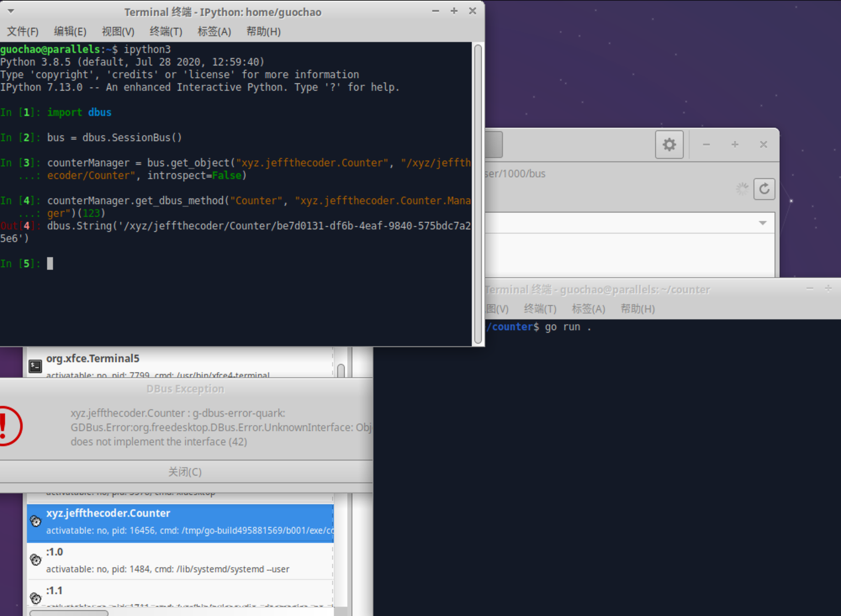Click the IPython terminal vertical scrollbar
Viewport: 841px width, 616px height.
click(x=478, y=194)
